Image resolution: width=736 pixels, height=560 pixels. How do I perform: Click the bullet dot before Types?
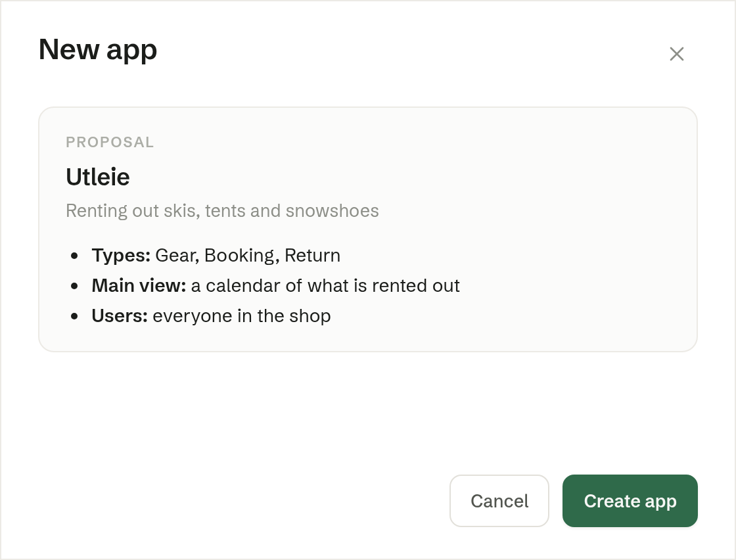point(74,256)
